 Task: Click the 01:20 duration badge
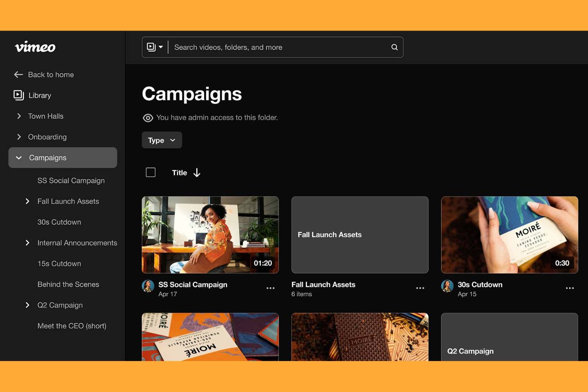point(263,263)
